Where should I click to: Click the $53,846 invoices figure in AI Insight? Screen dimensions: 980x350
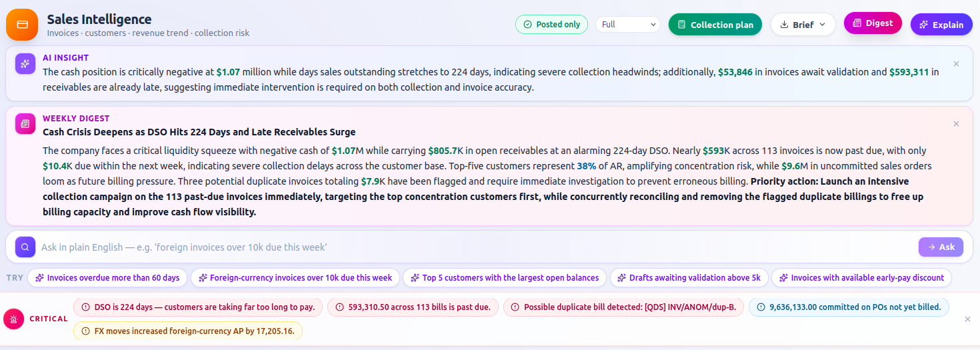pos(735,72)
